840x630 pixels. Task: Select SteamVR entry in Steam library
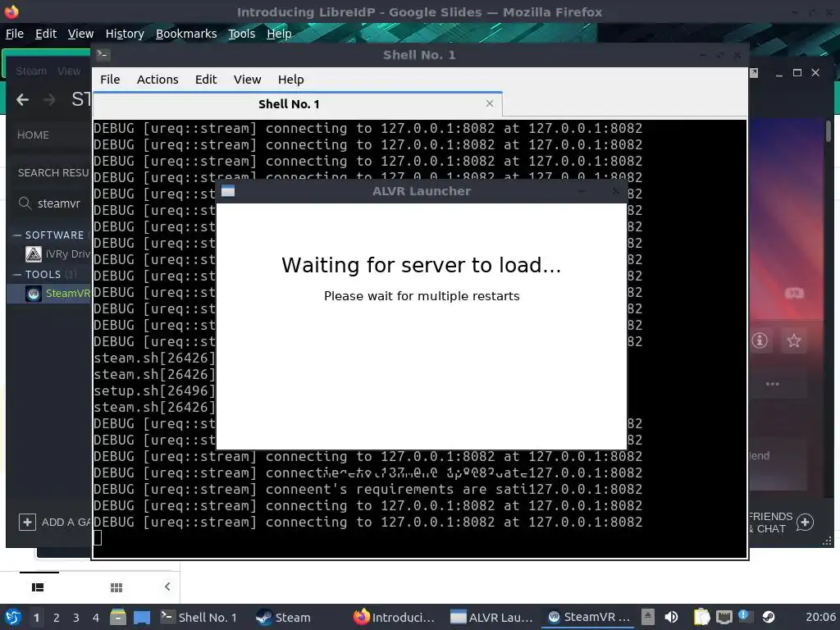pos(58,294)
